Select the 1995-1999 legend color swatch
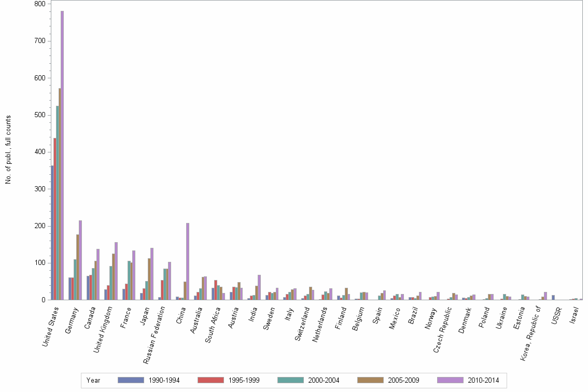This screenshot has height=392, width=588. pos(210,380)
